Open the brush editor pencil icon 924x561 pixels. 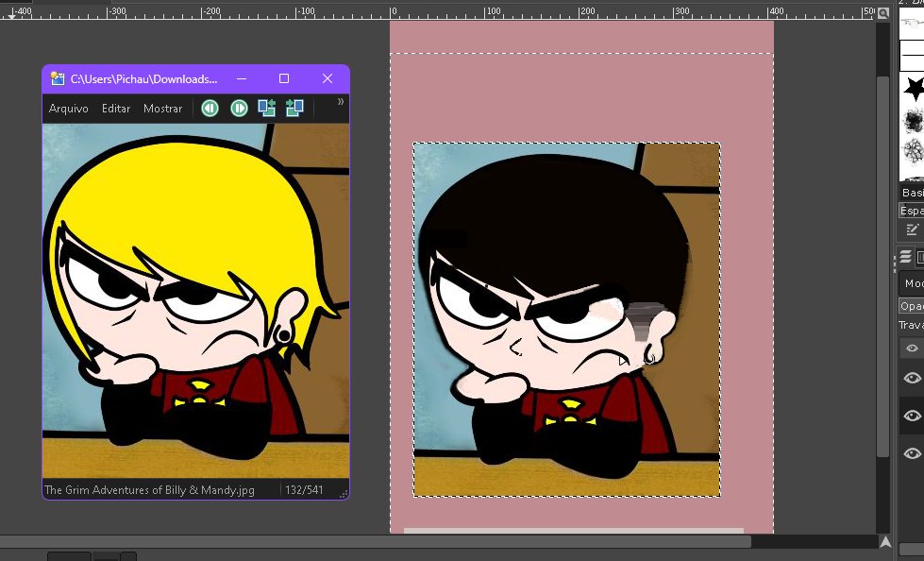coord(913,229)
